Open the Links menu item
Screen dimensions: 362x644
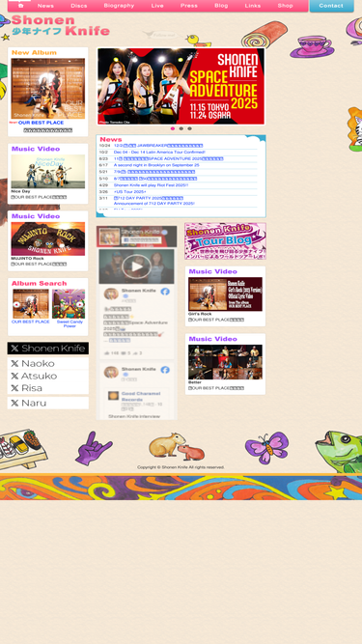pyautogui.click(x=253, y=6)
